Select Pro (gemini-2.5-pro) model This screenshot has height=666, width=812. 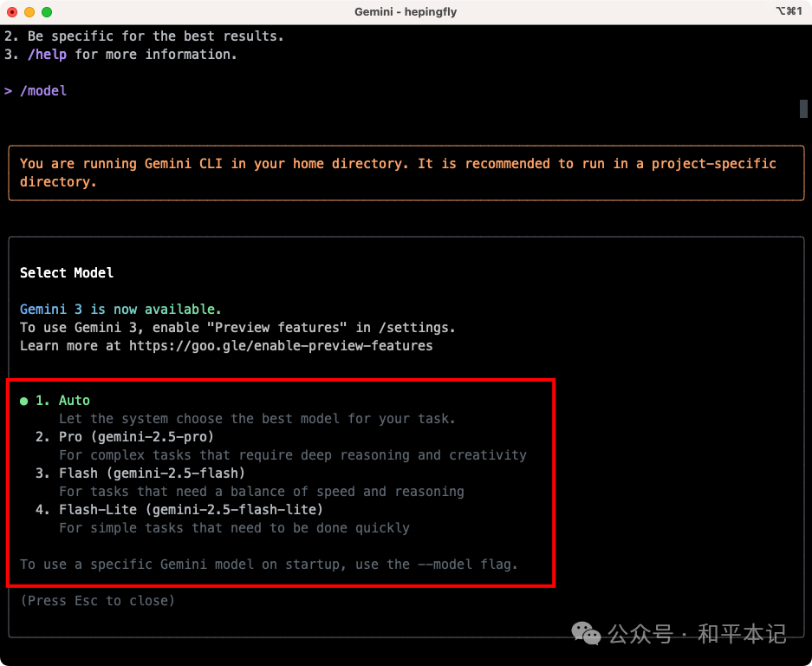[125, 437]
